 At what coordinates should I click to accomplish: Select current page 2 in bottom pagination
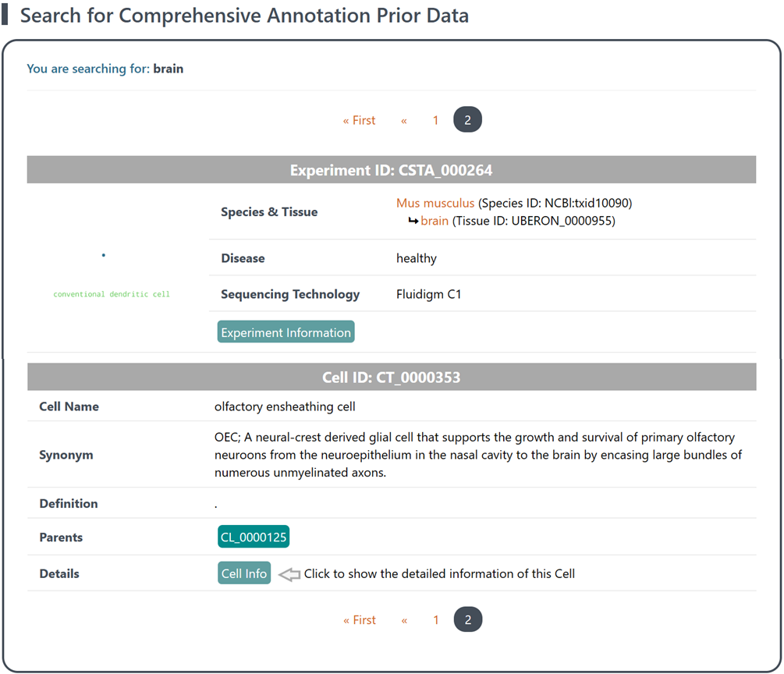click(x=467, y=620)
